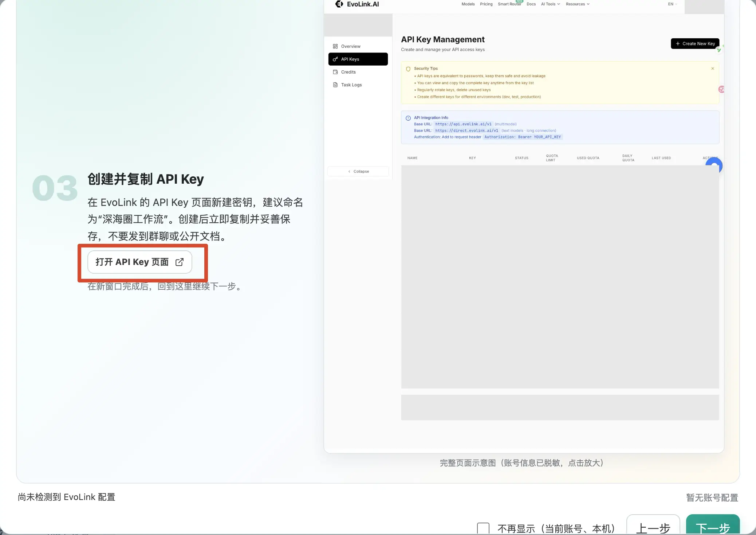
Task: Open the API Key page button
Action: coord(140,262)
